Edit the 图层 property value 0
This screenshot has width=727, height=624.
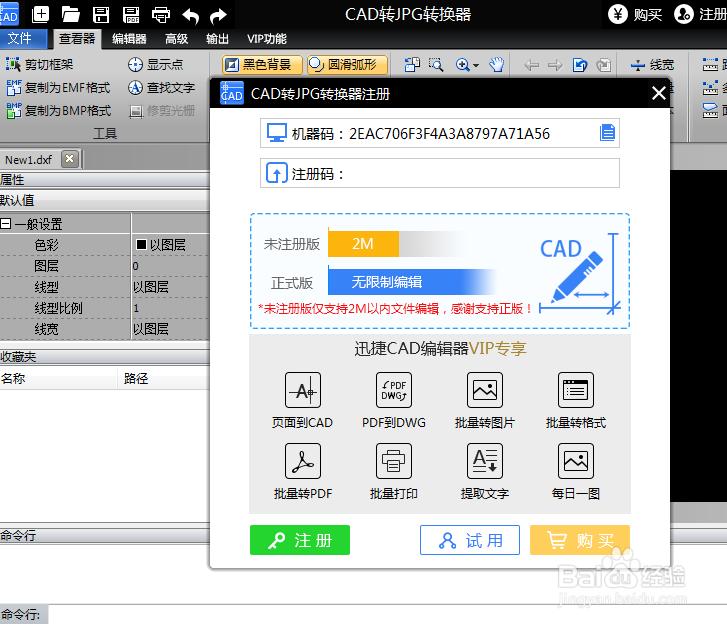click(170, 266)
